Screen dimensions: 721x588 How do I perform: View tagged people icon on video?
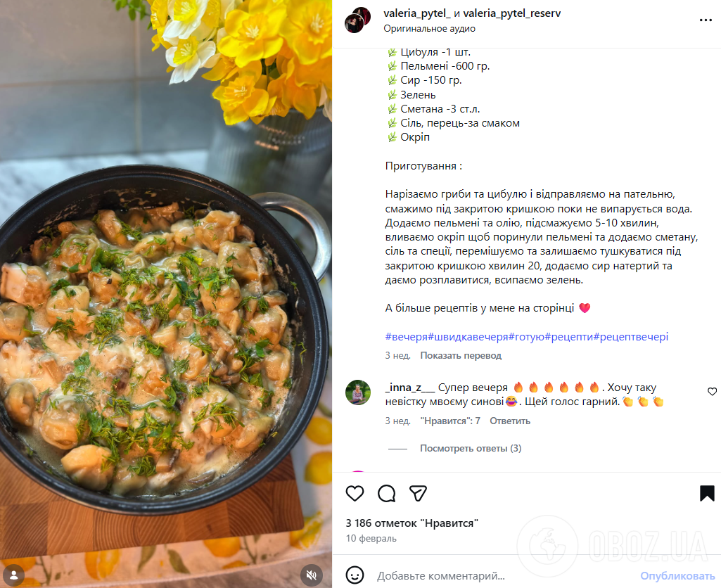[14, 575]
